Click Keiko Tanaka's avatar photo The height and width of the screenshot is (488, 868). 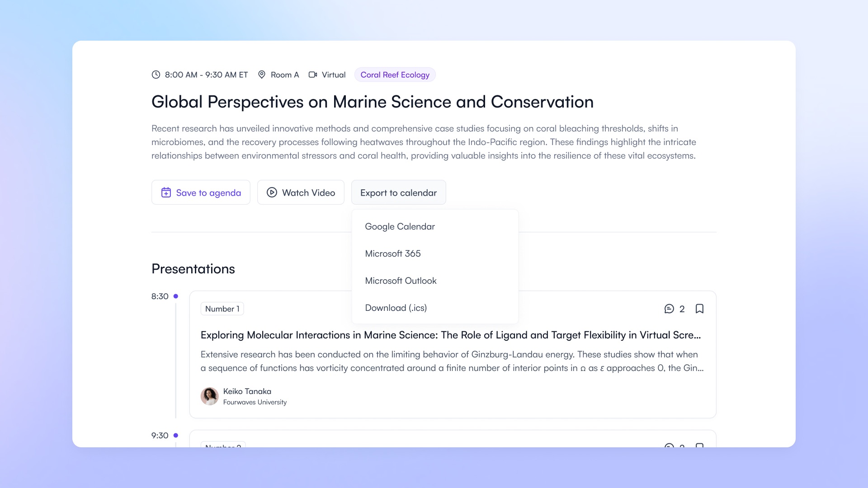209,396
